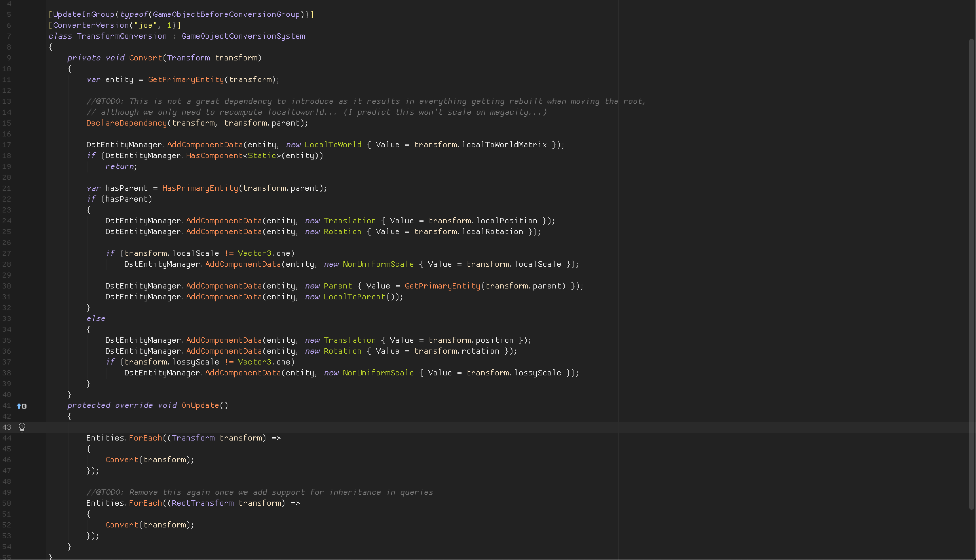Viewport: 976px width, 560px height.
Task: Click the 'Remove this again once' TODO comment
Action: [x=260, y=493]
